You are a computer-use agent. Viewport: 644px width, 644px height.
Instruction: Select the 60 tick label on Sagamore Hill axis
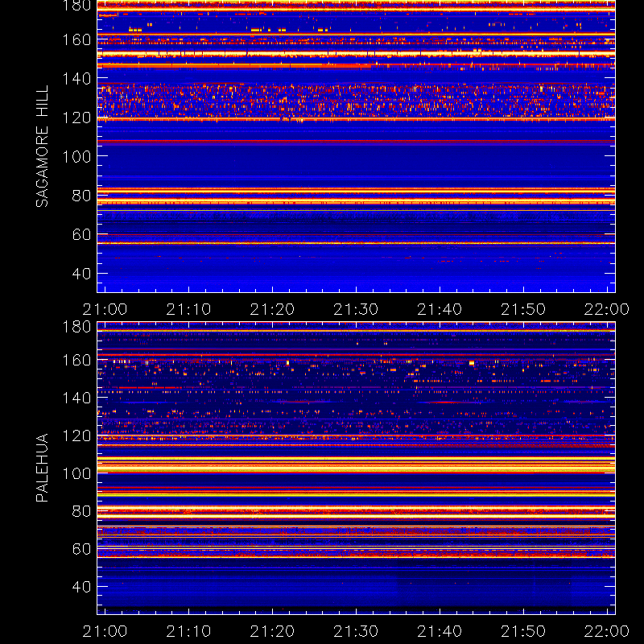(x=82, y=234)
